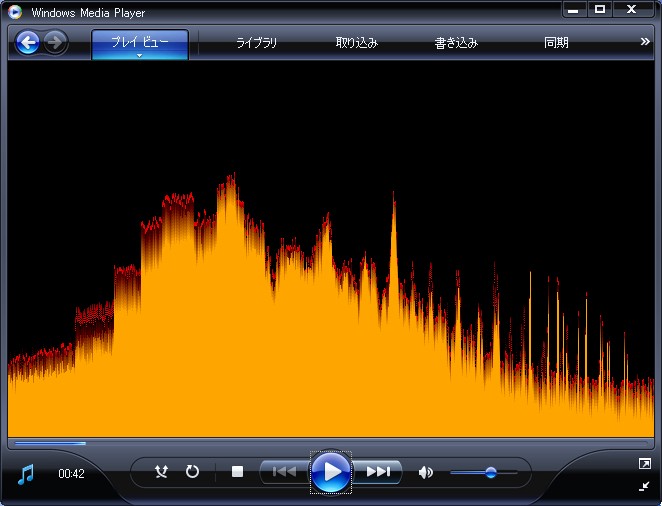Mute the sound via speaker icon
The image size is (662, 506).
coord(426,472)
